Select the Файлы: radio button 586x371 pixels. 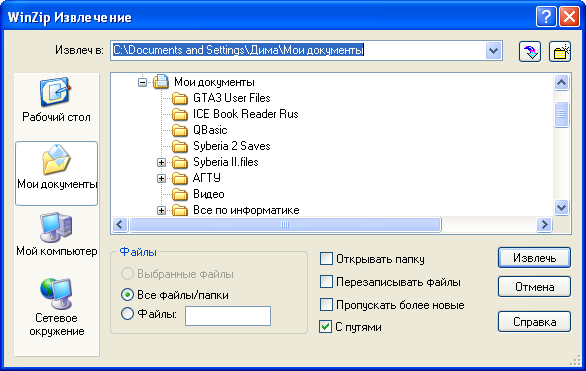pyautogui.click(x=127, y=313)
